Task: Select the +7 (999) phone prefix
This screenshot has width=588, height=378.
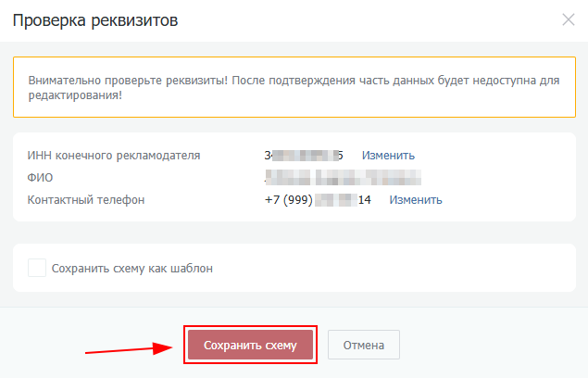Action: (288, 199)
